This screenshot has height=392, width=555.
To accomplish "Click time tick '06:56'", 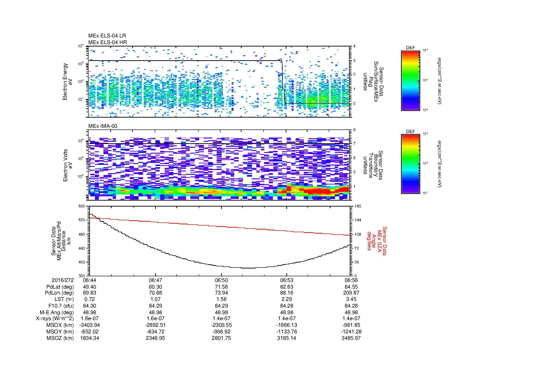I will pos(351,280).
